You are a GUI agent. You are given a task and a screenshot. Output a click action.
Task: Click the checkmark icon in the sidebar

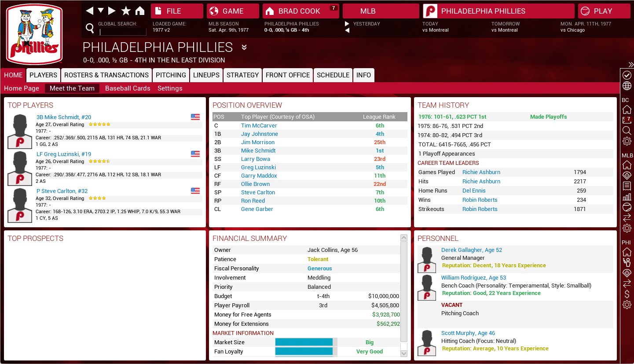click(x=627, y=75)
